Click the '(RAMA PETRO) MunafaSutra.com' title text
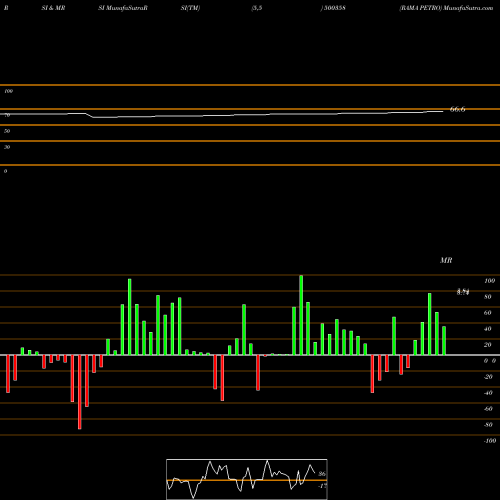500x500 pixels. pyautogui.click(x=446, y=8)
